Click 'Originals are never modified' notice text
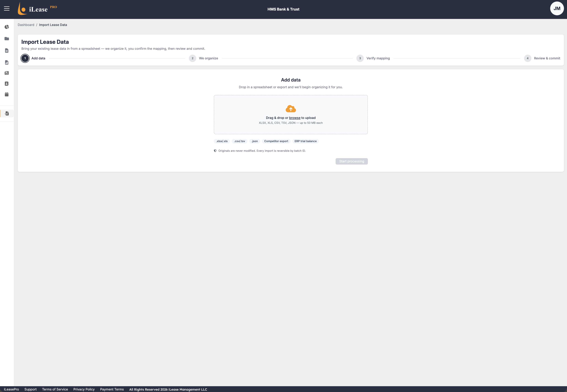Viewport: 567px width, 392px height. point(262,151)
